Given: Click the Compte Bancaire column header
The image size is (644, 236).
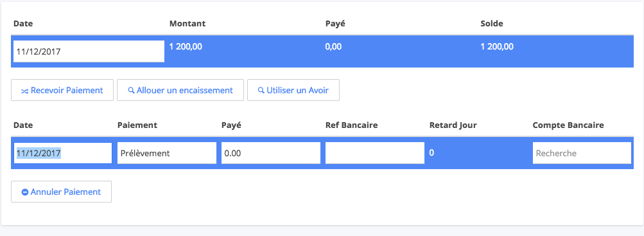Looking at the screenshot, I should point(568,125).
